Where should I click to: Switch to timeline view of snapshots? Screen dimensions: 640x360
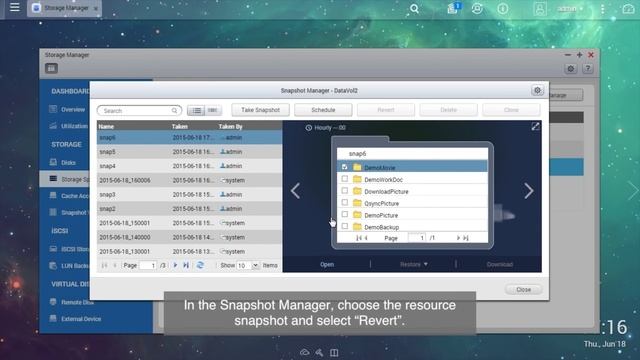click(213, 110)
